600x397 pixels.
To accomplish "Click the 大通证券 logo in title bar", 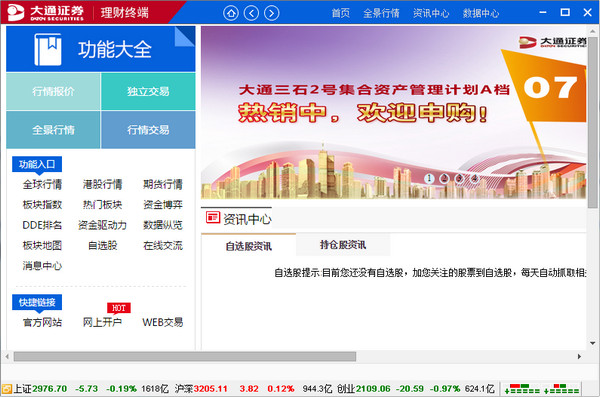I will coord(46,13).
